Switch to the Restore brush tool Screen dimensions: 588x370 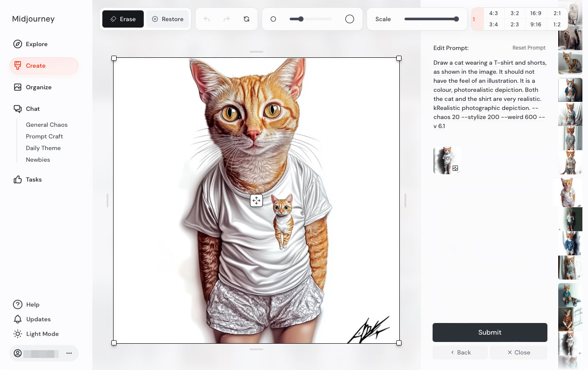168,19
